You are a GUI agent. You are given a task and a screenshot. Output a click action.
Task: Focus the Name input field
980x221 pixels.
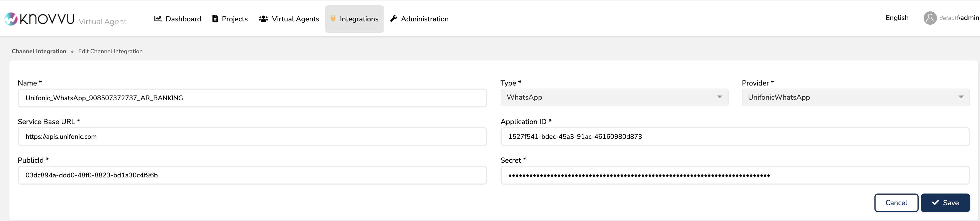tap(252, 98)
